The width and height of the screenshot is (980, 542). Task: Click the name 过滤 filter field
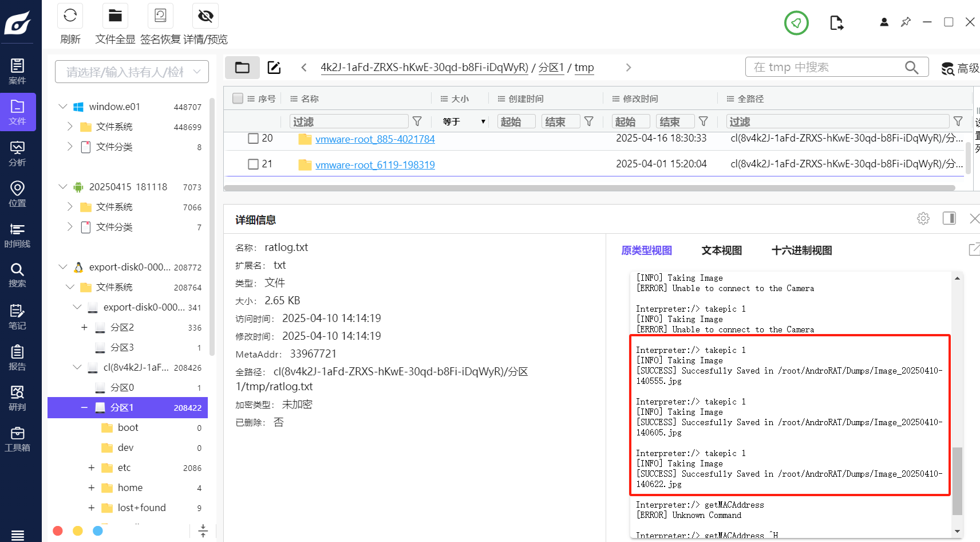pos(350,121)
